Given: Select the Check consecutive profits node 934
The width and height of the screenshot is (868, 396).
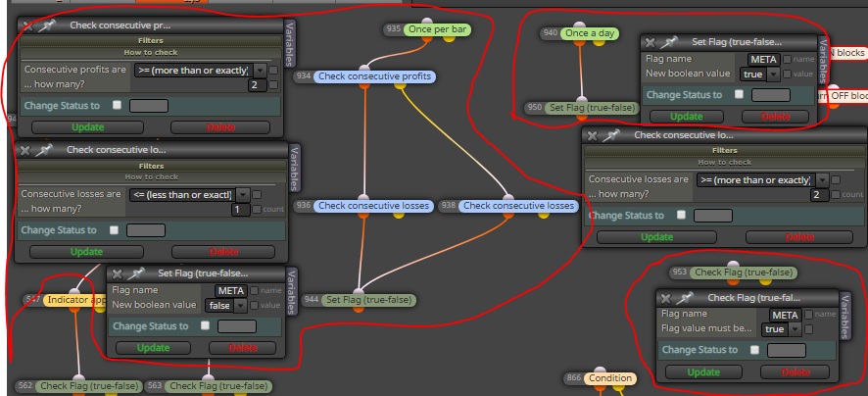Looking at the screenshot, I should pos(375,76).
